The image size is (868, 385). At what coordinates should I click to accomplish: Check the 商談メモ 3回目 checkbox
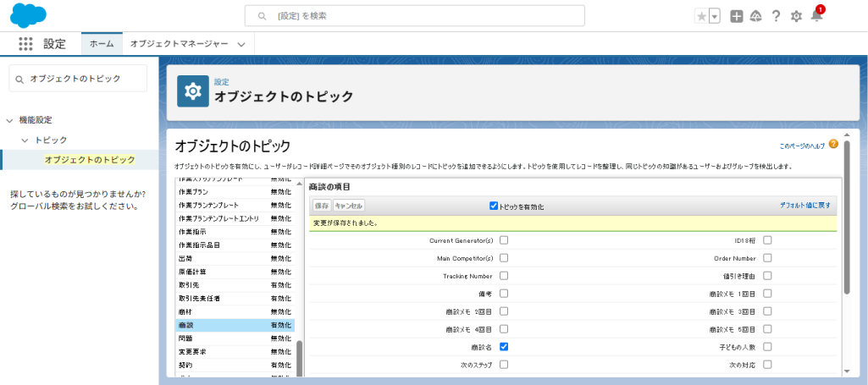pos(767,311)
